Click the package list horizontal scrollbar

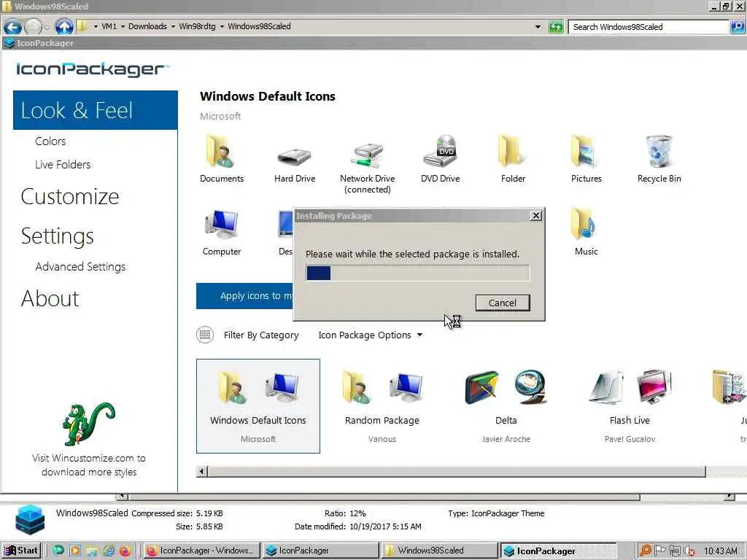[x=457, y=472]
